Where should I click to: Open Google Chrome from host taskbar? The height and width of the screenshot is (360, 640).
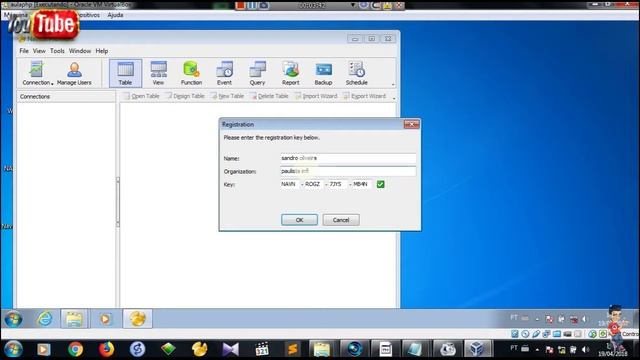pos(76,349)
